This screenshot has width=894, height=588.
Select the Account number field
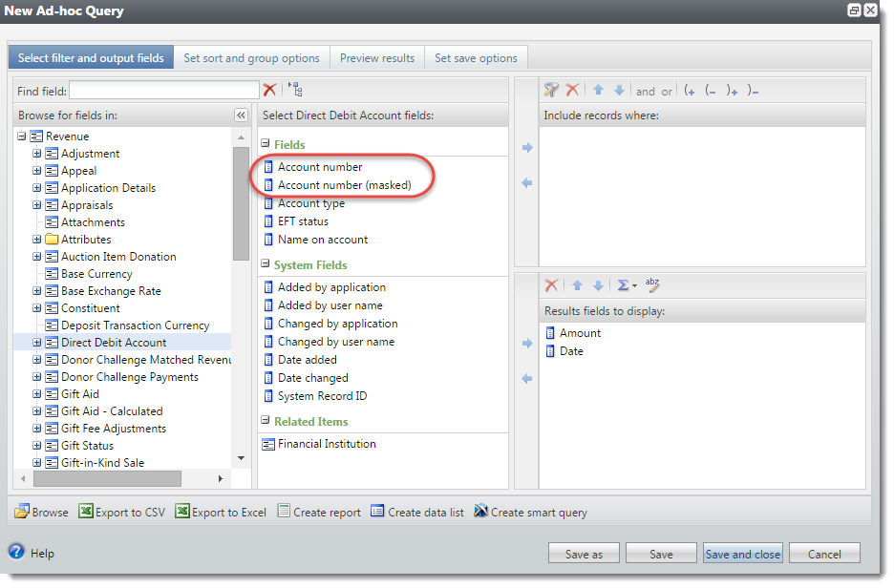pos(320,167)
